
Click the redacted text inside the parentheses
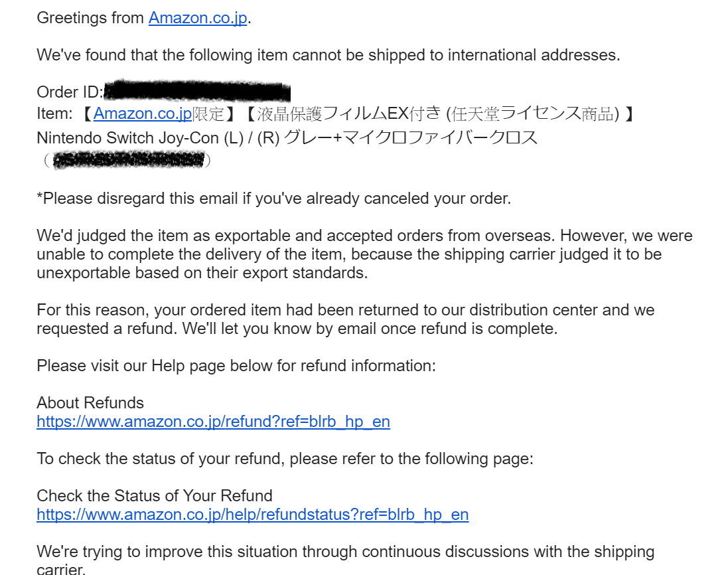click(129, 160)
